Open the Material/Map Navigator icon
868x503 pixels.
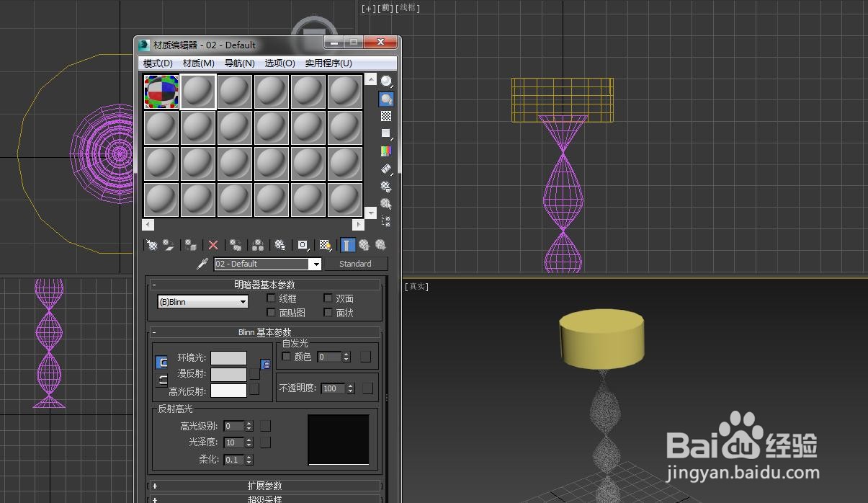386,221
